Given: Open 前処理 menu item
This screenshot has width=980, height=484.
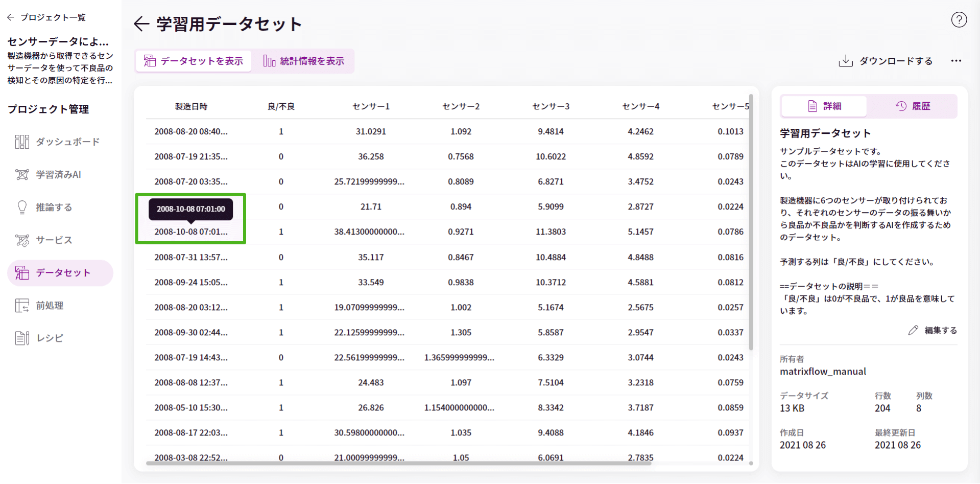Looking at the screenshot, I should point(60,305).
